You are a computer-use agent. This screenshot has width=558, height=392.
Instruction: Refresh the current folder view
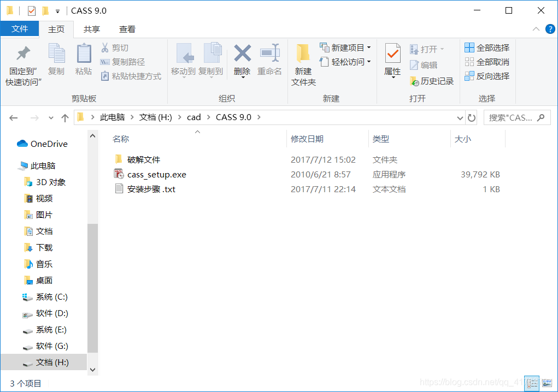(472, 117)
